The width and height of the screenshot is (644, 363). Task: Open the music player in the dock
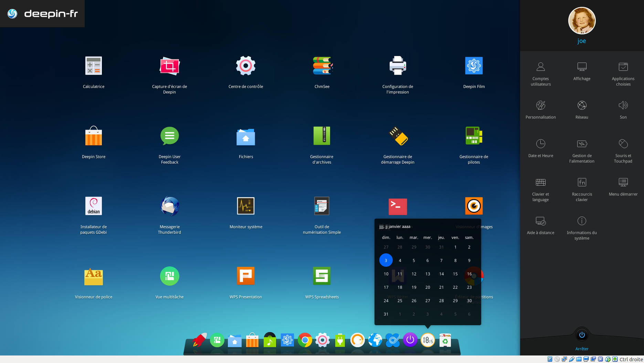(270, 340)
